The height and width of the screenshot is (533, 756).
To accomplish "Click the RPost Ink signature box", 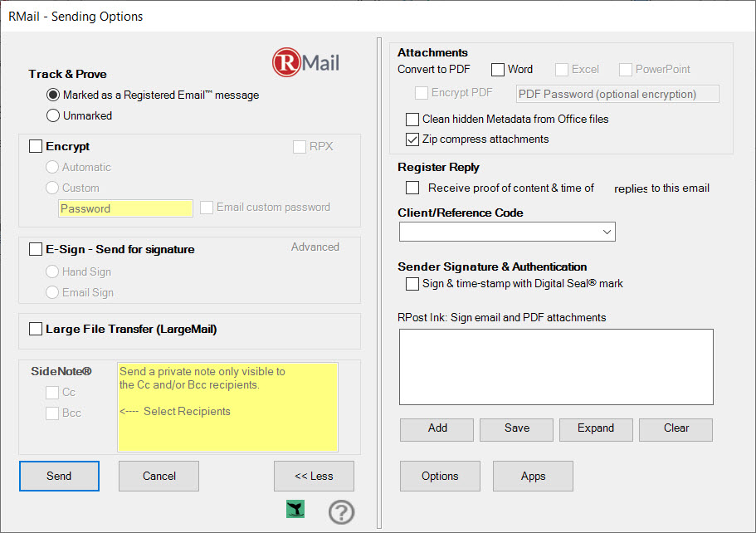I will tap(556, 367).
